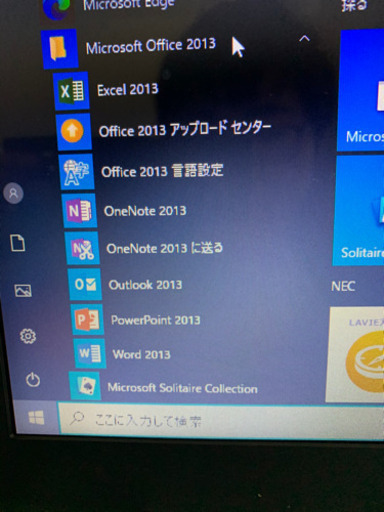Open the Outlook 2013 icon

[85, 284]
